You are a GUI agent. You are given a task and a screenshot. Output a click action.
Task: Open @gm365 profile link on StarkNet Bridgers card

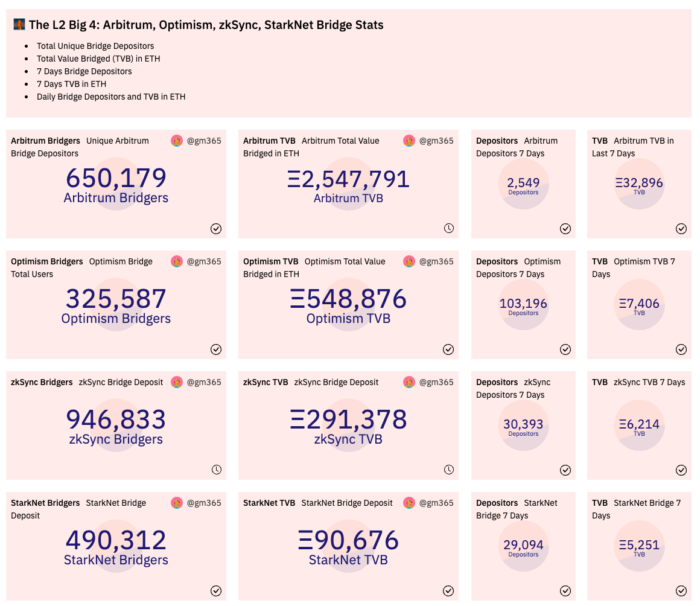204,503
